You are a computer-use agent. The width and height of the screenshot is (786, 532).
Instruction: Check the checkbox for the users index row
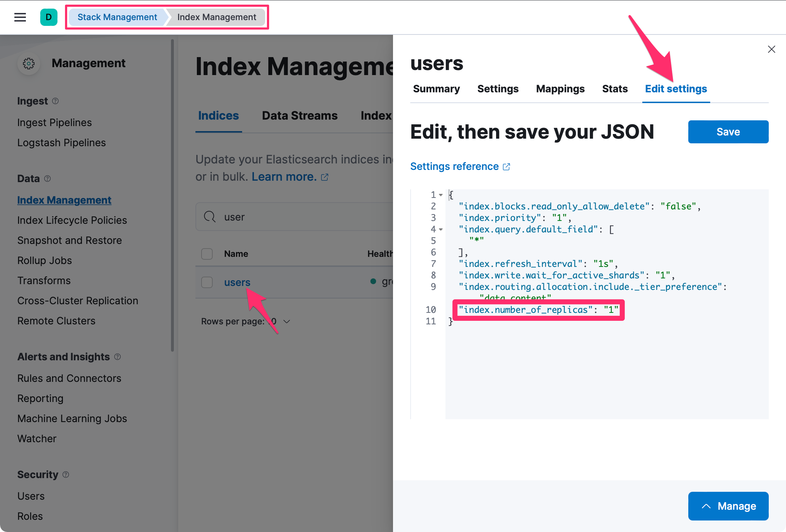[207, 282]
